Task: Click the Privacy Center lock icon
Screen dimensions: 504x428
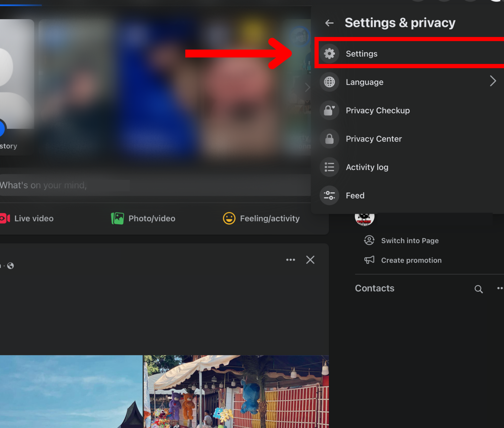Action: [329, 139]
